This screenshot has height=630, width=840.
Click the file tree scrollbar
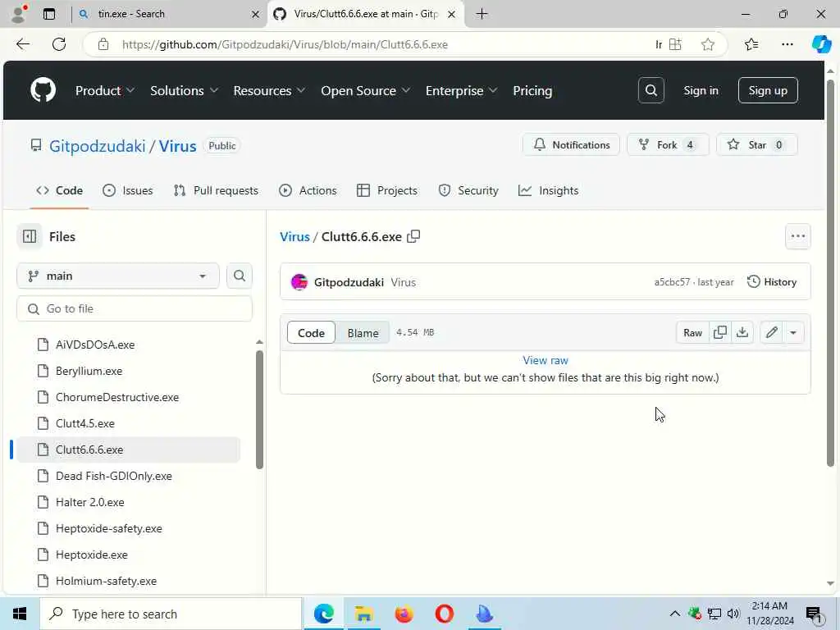[x=259, y=409]
